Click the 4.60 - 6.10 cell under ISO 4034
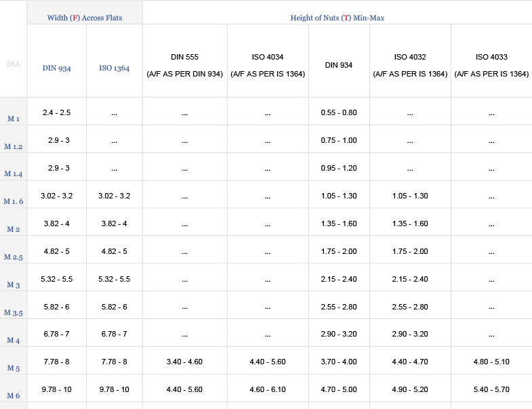Screen dimensions: 532x409 (x=268, y=389)
